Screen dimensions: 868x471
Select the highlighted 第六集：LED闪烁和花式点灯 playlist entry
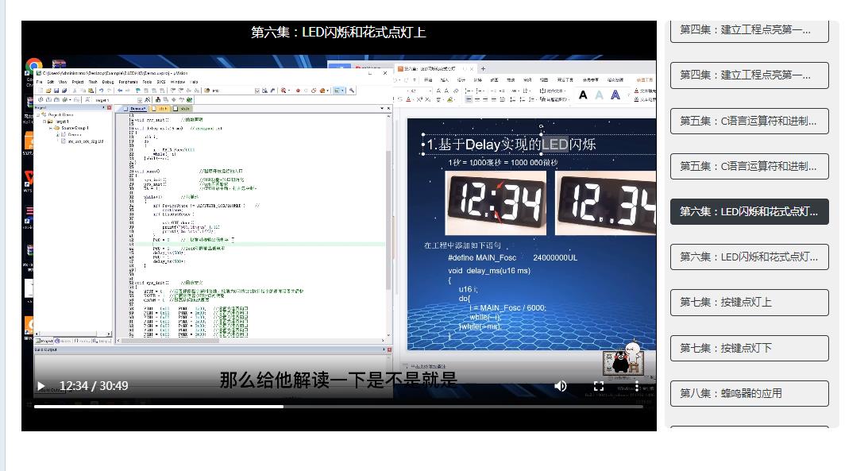point(749,211)
